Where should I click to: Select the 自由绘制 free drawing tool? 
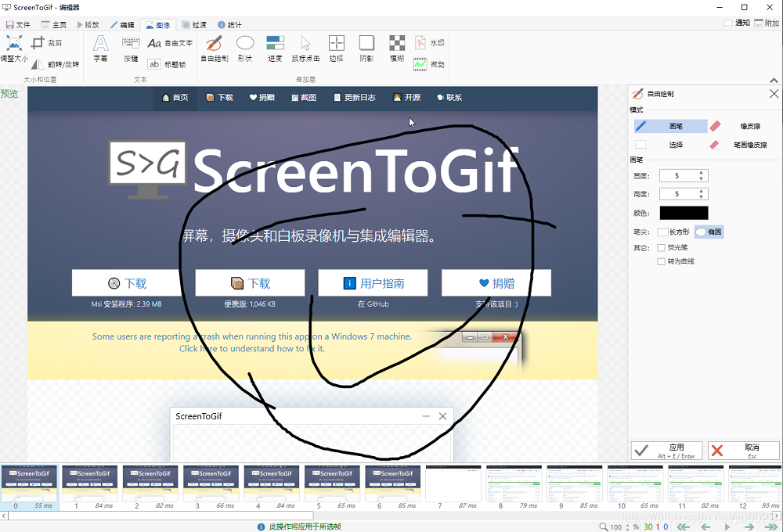[x=215, y=49]
